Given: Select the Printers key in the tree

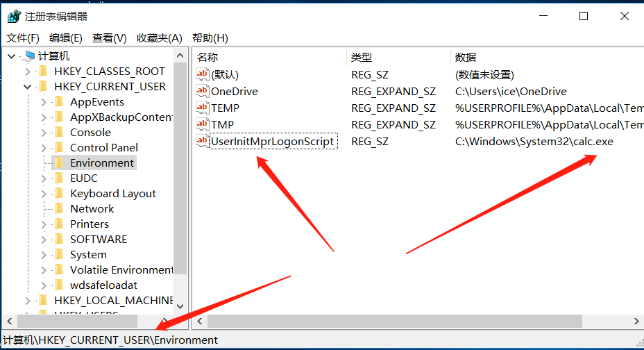Looking at the screenshot, I should pos(90,224).
